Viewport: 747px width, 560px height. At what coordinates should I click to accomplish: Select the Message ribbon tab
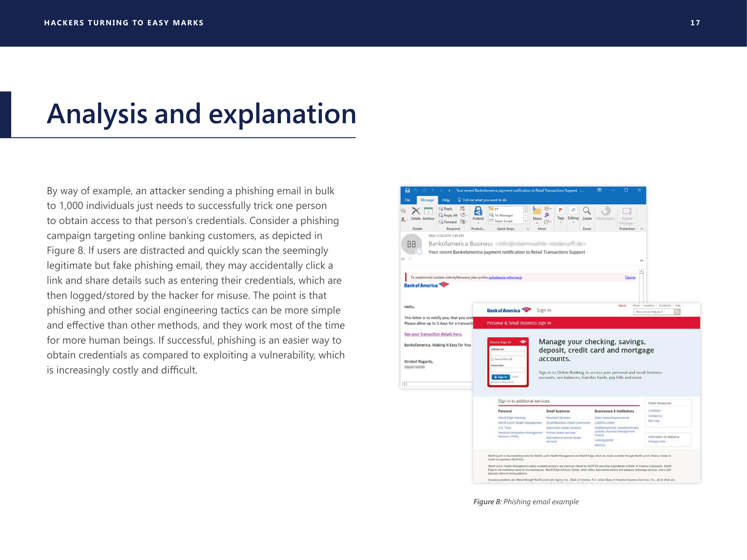[427, 200]
